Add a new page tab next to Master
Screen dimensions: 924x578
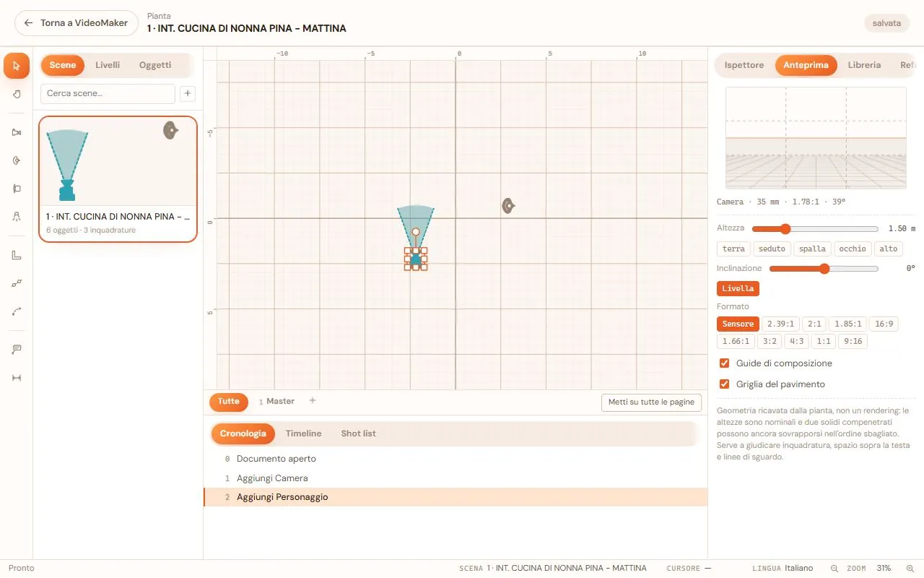313,400
